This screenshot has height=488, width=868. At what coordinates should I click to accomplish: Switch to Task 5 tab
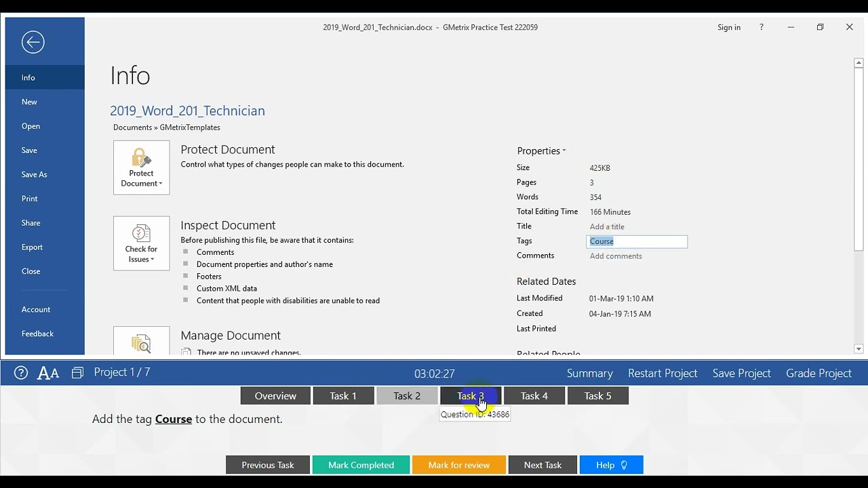pos(598,396)
